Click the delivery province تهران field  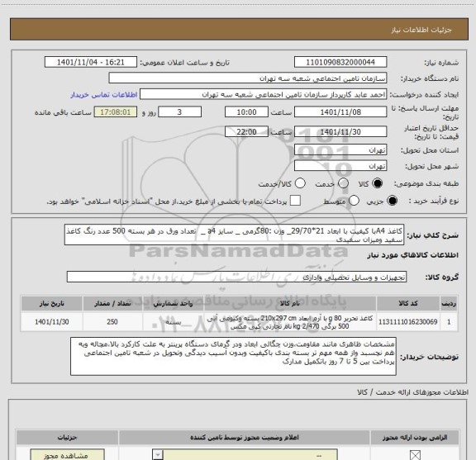click(340, 150)
